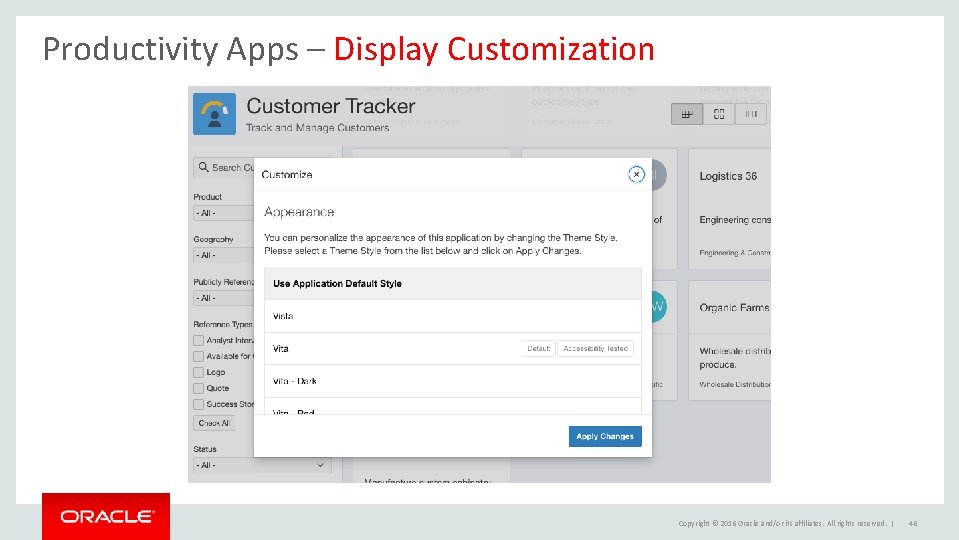959x540 pixels.
Task: Open the Status dropdown
Action: (x=262, y=465)
